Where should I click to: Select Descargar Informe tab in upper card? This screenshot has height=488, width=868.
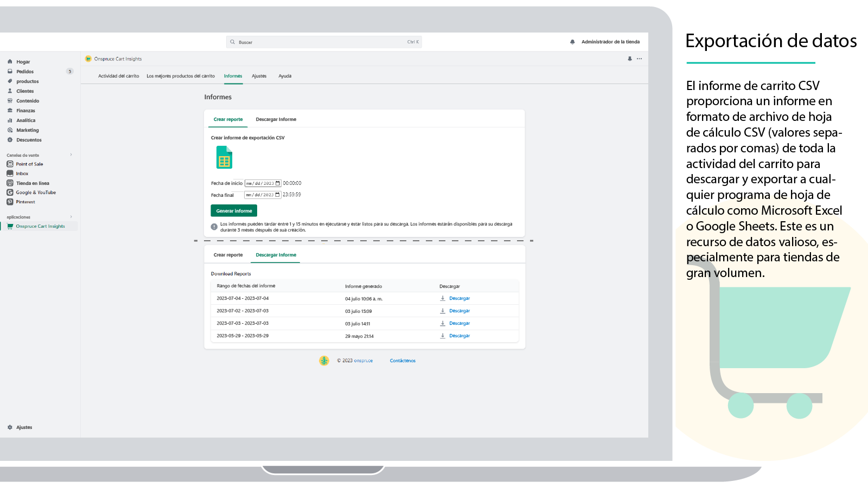[276, 119]
